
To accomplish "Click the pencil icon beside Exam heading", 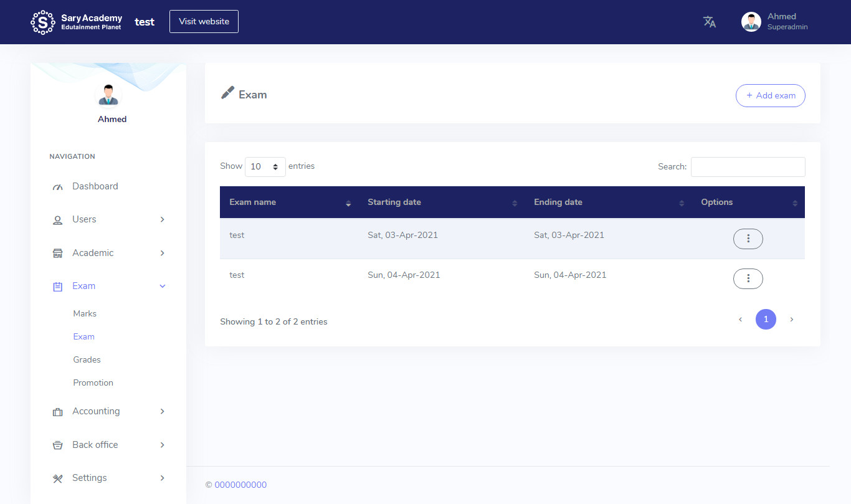I will point(227,93).
